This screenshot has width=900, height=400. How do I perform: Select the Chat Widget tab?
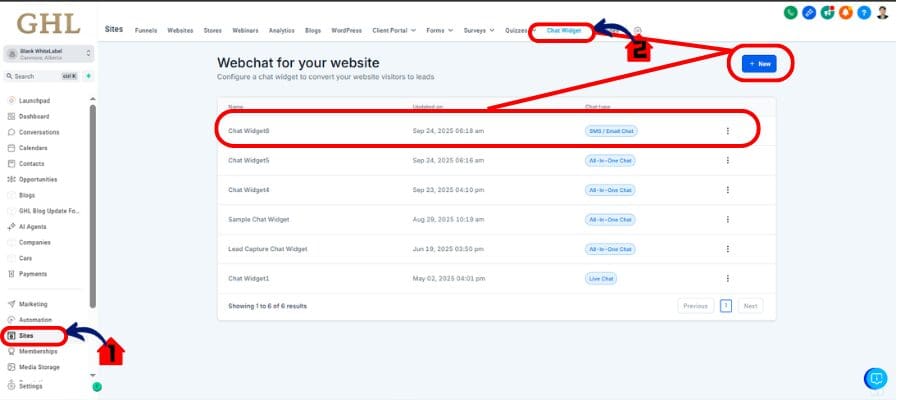[x=563, y=30]
